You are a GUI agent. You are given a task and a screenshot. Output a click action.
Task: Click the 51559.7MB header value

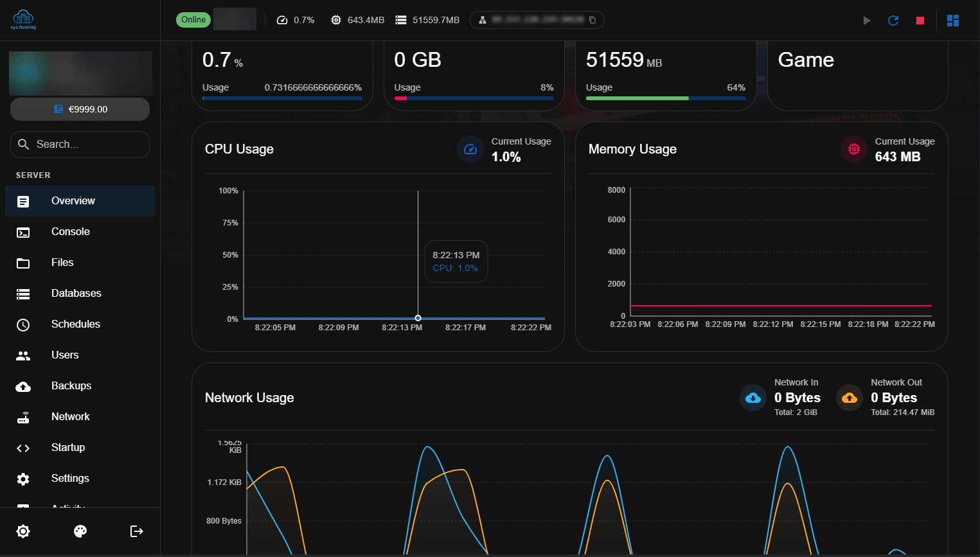[x=436, y=20]
